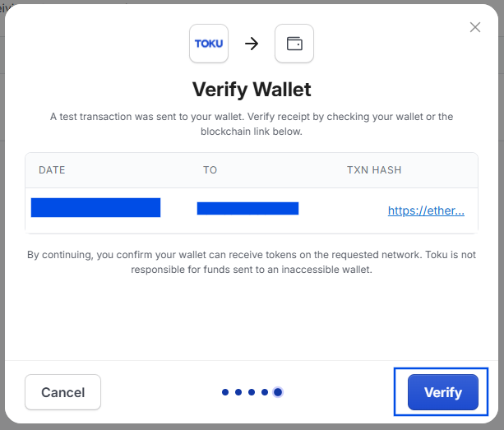Cancel the wallet verification
The width and height of the screenshot is (504, 430).
coord(63,392)
